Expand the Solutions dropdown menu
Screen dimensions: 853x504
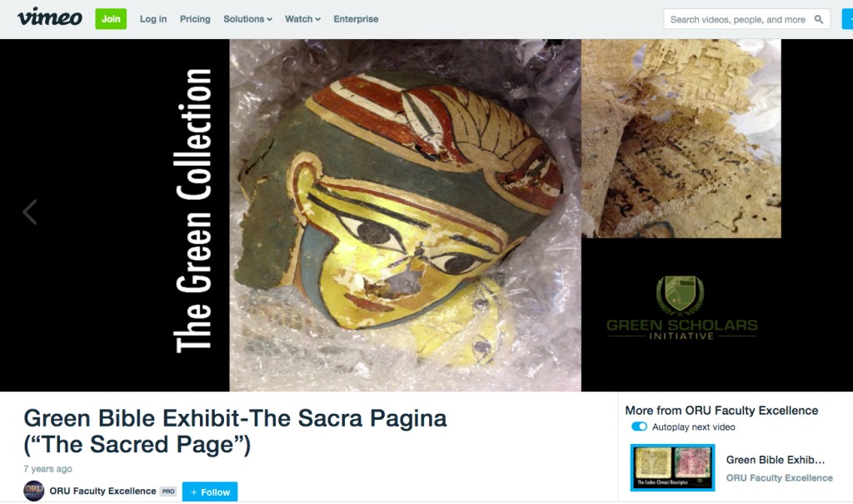point(247,19)
